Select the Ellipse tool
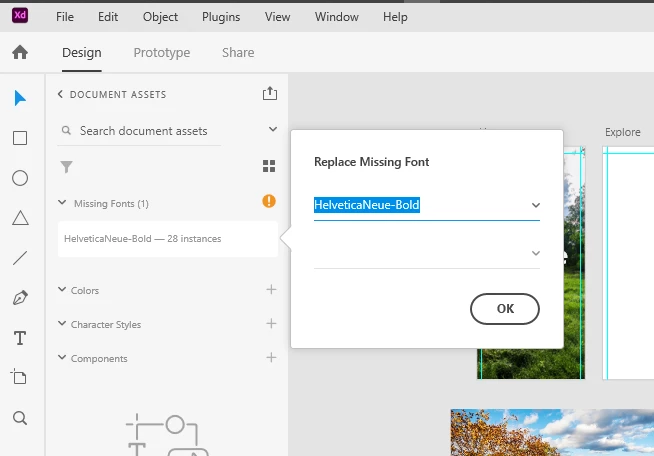This screenshot has height=456, width=654. [x=20, y=178]
